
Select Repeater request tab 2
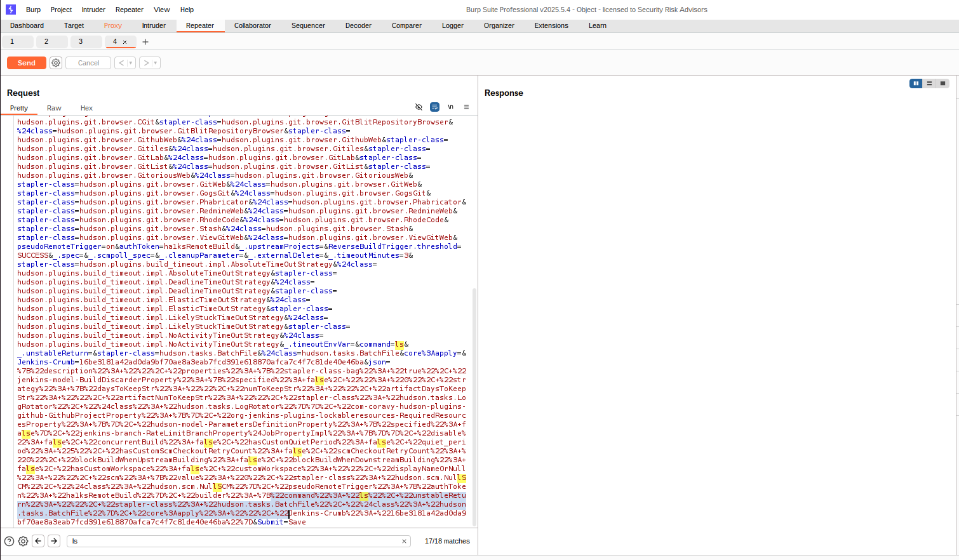click(51, 41)
